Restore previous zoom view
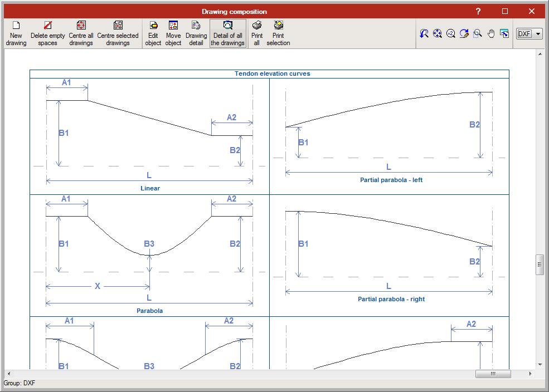This screenshot has height=392, width=549. 424,34
